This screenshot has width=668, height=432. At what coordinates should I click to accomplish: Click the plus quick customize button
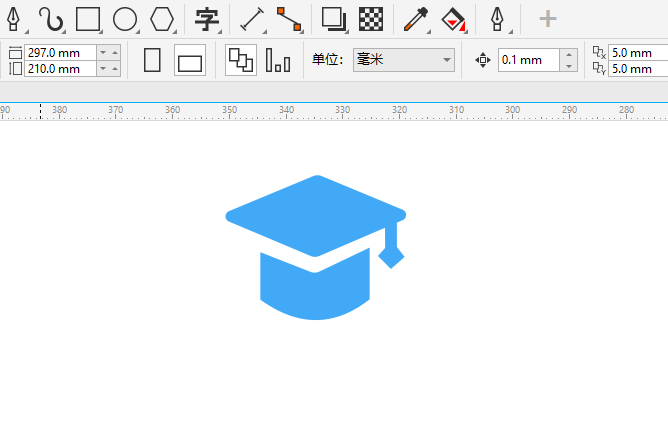point(548,19)
